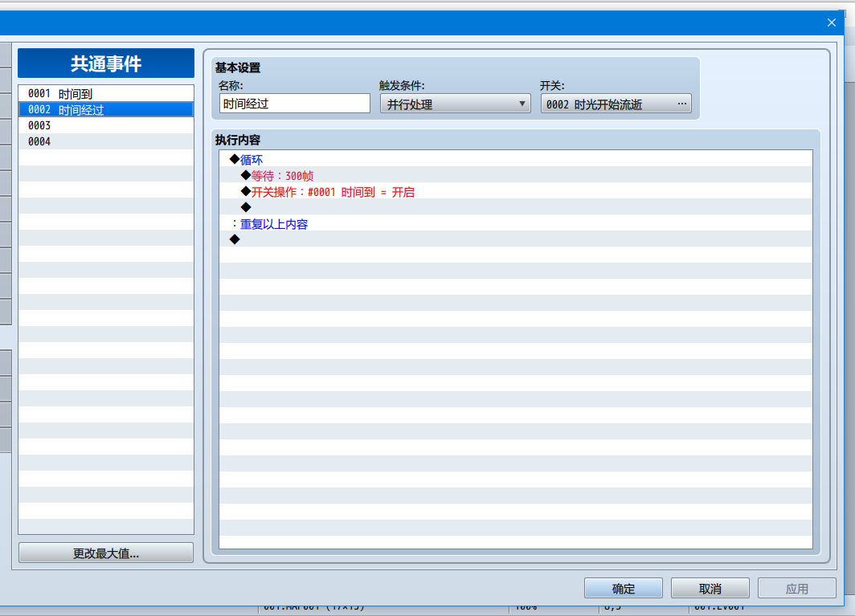
Task: Edit the 名称 name field
Action: coord(294,104)
